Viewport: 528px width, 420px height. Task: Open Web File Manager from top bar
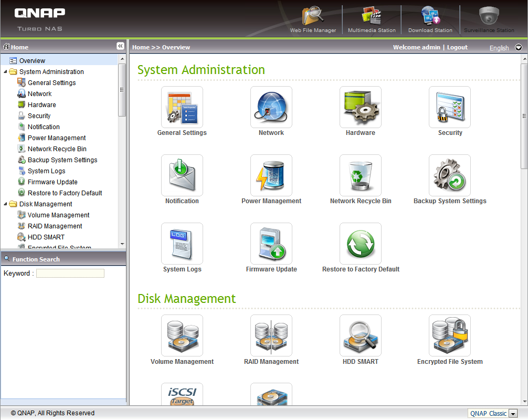(x=313, y=19)
